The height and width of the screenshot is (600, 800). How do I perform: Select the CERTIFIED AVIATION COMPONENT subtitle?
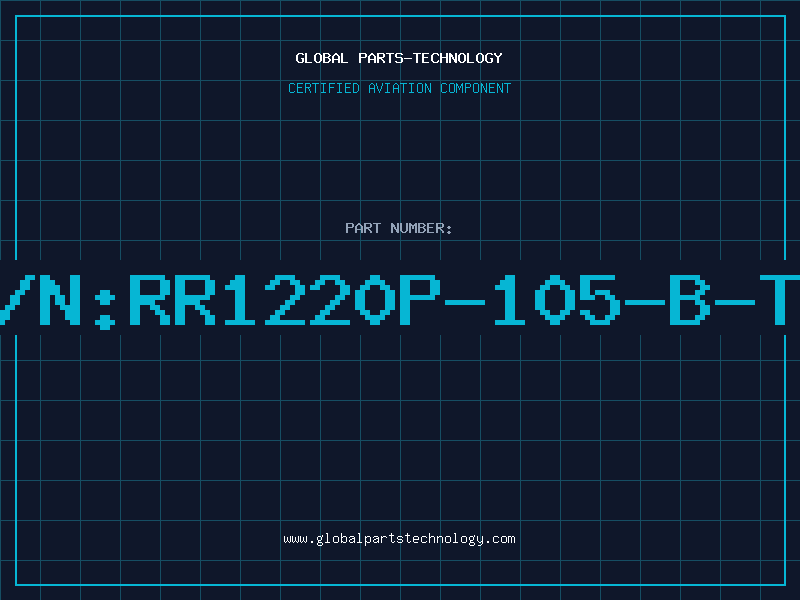pos(399,88)
